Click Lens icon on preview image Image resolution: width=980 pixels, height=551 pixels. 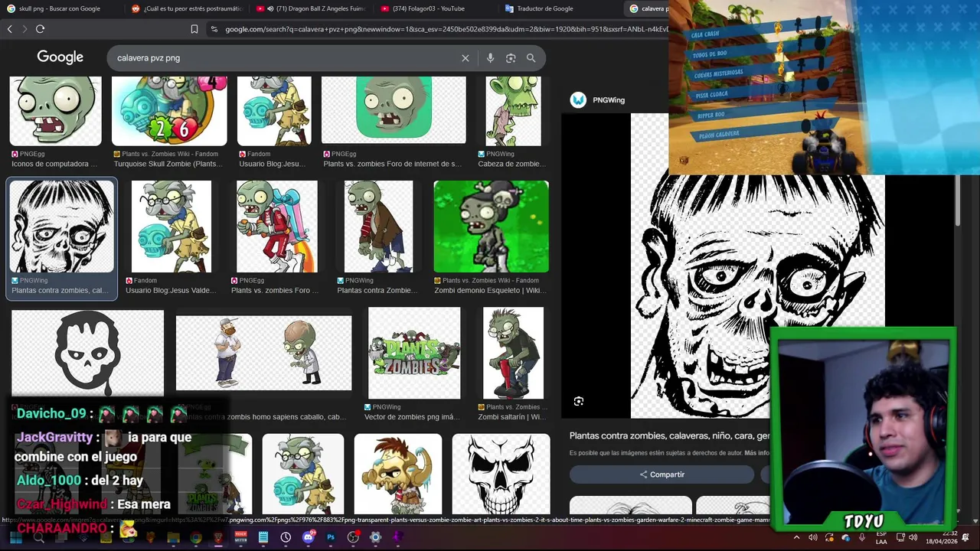point(579,401)
